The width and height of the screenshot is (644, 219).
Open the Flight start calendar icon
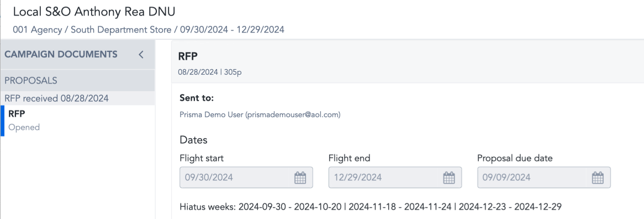300,178
